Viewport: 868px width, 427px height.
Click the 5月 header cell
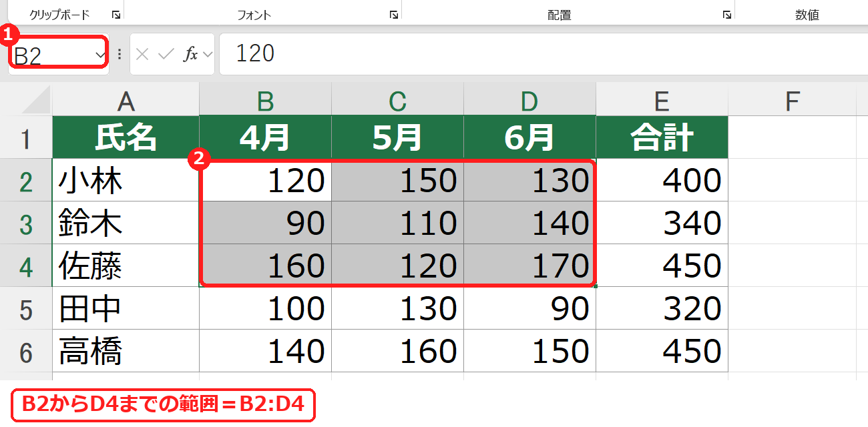[398, 137]
